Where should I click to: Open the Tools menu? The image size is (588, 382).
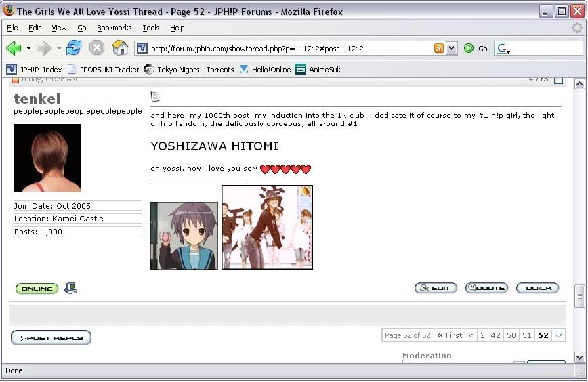click(x=151, y=28)
